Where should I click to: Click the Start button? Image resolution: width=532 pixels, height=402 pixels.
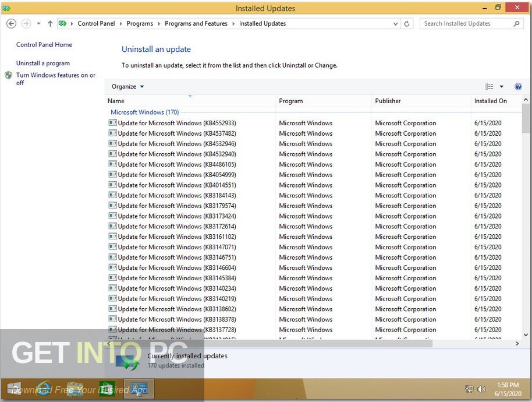(13, 389)
